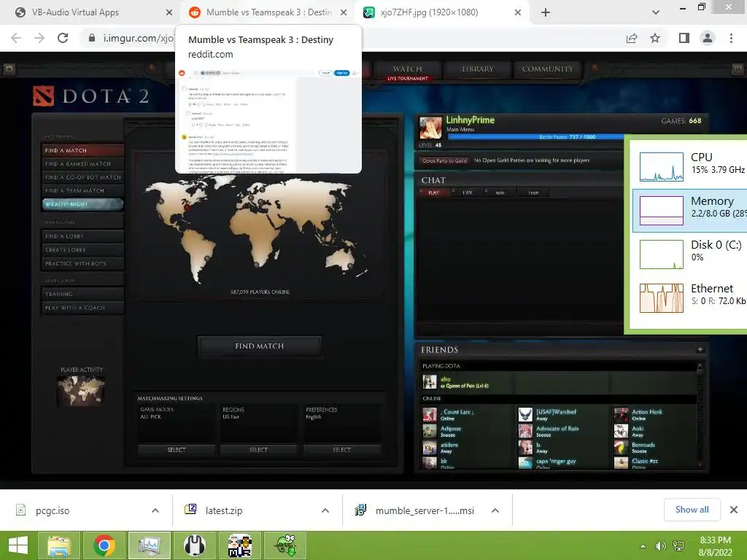This screenshot has width=747, height=560.
Task: Click the site lock icon in address bar
Action: click(x=92, y=38)
